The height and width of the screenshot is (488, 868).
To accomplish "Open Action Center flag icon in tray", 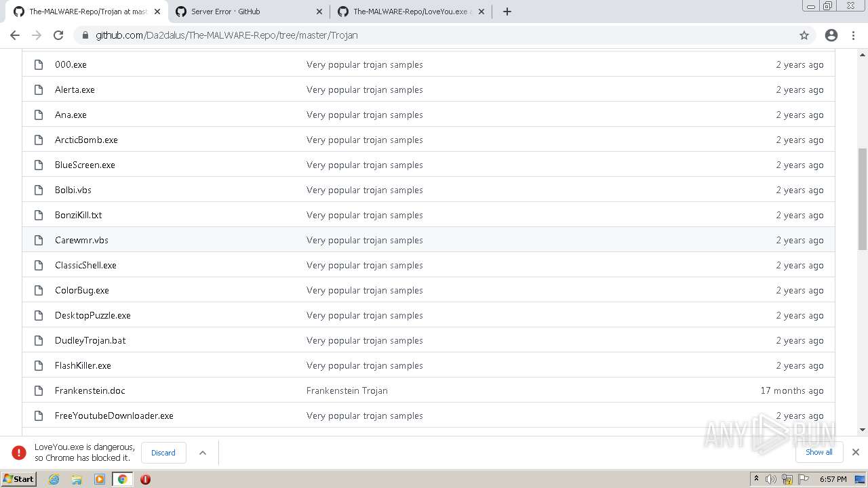I will point(804,479).
